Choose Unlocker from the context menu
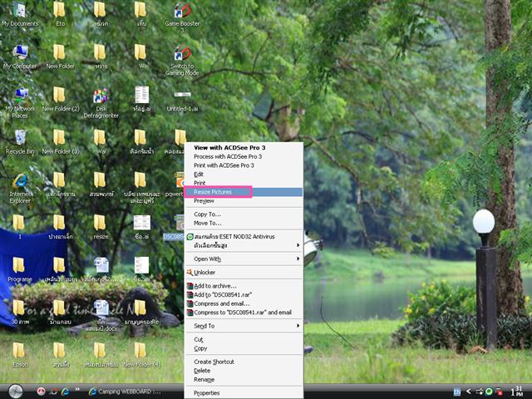Viewport: 532px width, 399px height. click(x=204, y=272)
